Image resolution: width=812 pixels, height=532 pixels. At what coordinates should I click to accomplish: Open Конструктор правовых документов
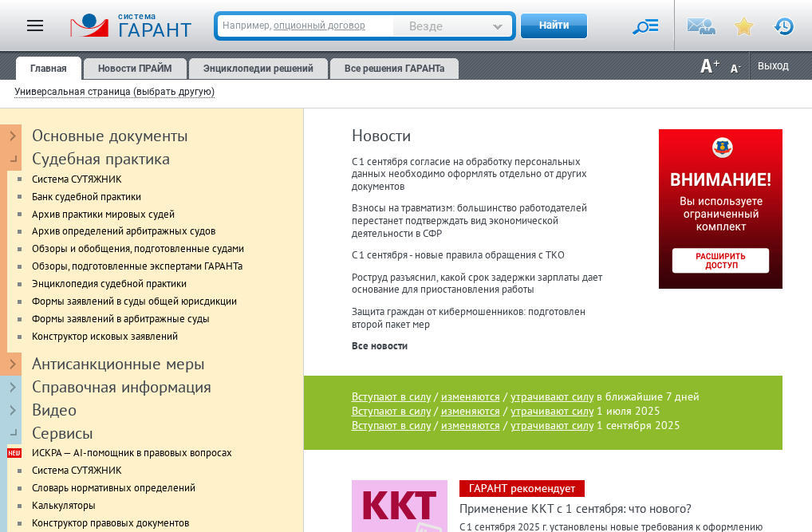[x=110, y=523]
